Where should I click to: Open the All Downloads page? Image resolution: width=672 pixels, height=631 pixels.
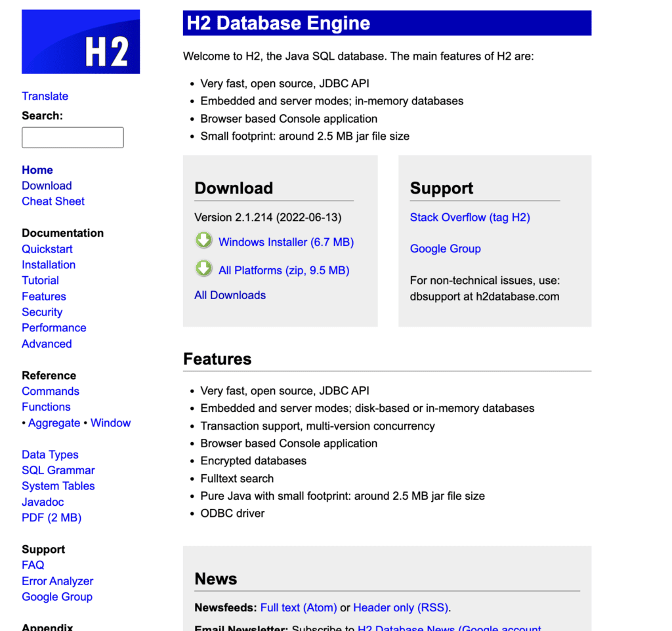tap(230, 295)
